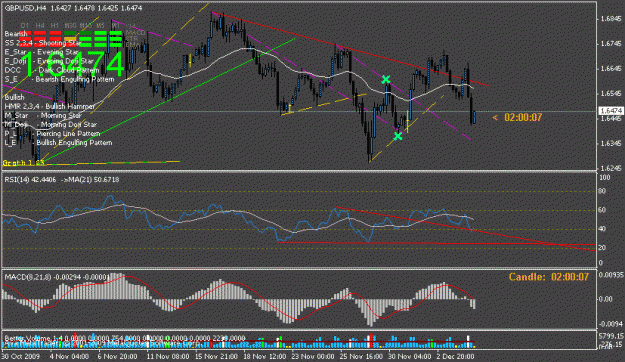Click the 1.6845 price axis label
This screenshot has width=625, height=362.
[x=612, y=19]
